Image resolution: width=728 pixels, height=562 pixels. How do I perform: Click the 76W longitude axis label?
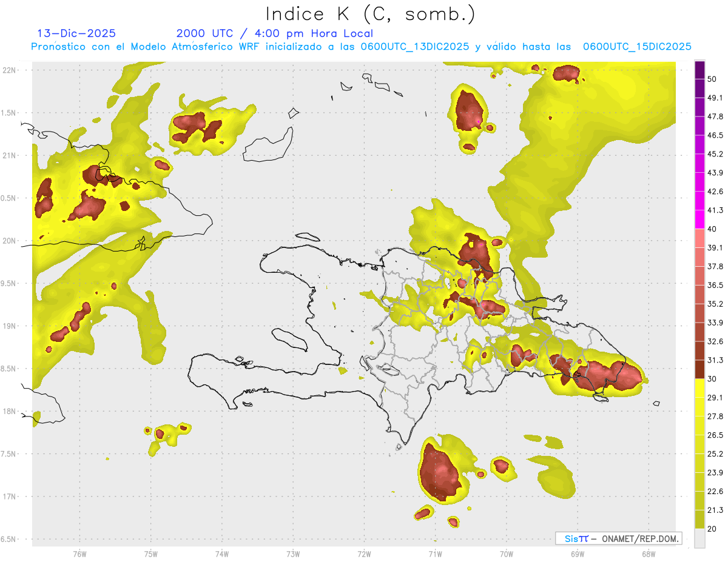(x=79, y=554)
